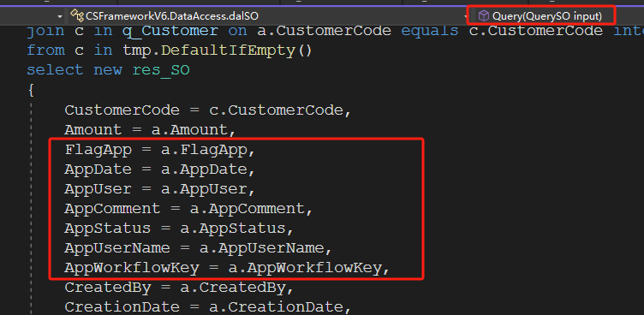Click the 'res_SO' type name
This screenshot has width=644, height=315.
[x=161, y=70]
